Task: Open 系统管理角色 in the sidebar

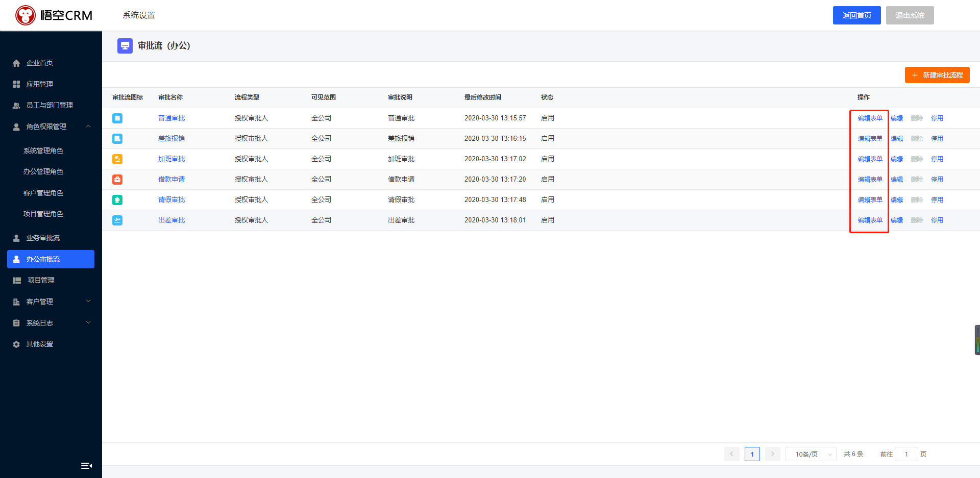Action: point(43,151)
